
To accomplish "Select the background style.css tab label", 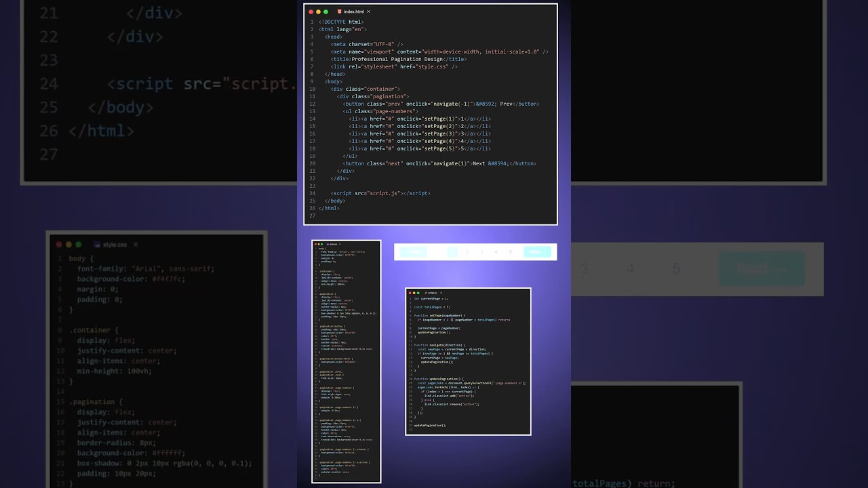I will [x=115, y=244].
